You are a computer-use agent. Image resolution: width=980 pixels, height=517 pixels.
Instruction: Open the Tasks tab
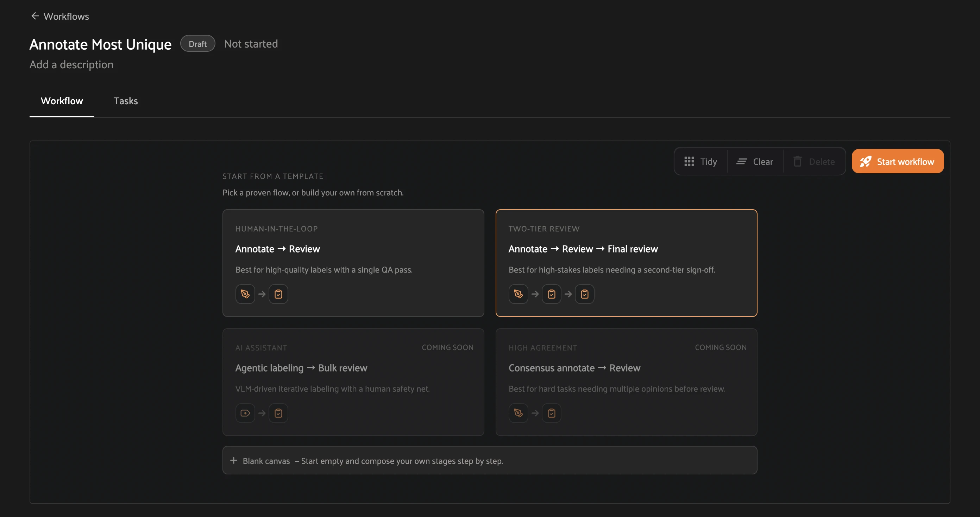point(126,101)
